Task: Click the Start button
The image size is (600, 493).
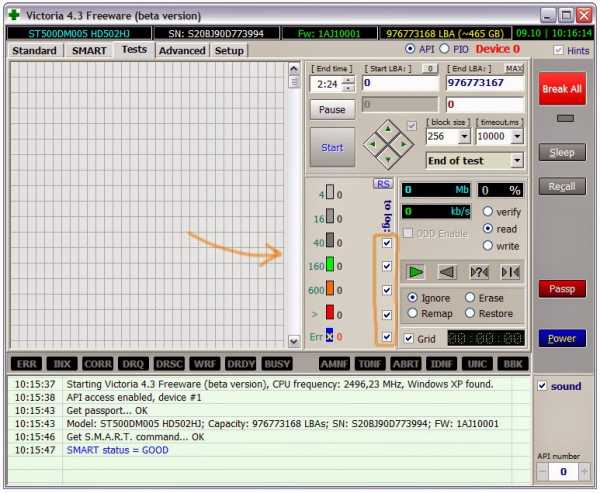Action: 332,147
